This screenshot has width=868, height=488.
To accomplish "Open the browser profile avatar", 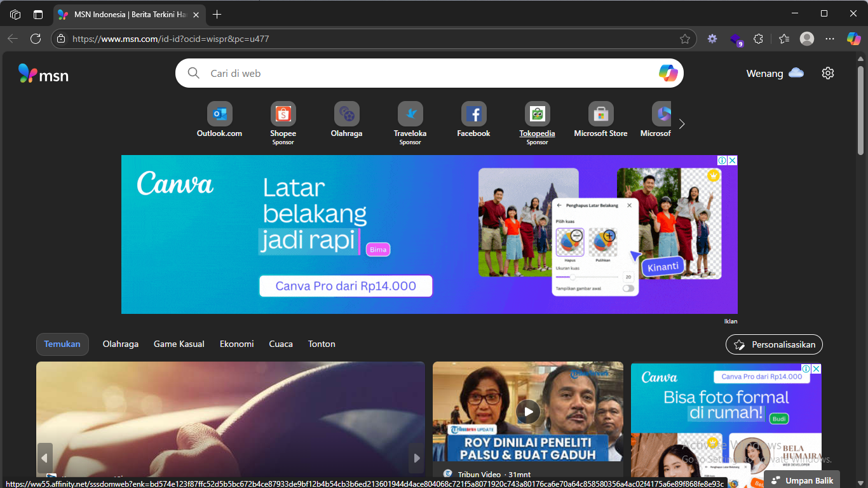I will tap(807, 39).
